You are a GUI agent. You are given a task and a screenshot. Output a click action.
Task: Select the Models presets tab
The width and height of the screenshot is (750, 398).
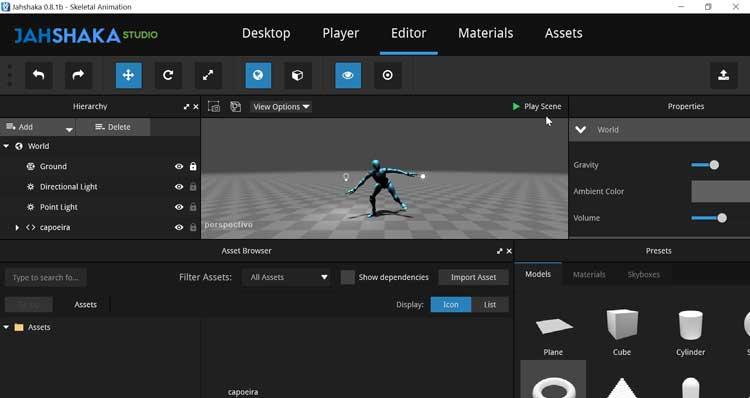(x=538, y=274)
